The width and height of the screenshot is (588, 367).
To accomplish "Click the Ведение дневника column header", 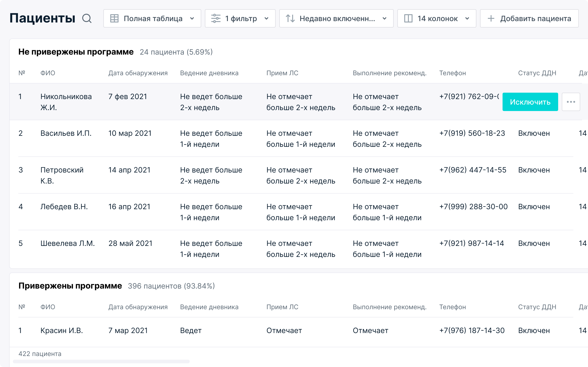I will (209, 73).
